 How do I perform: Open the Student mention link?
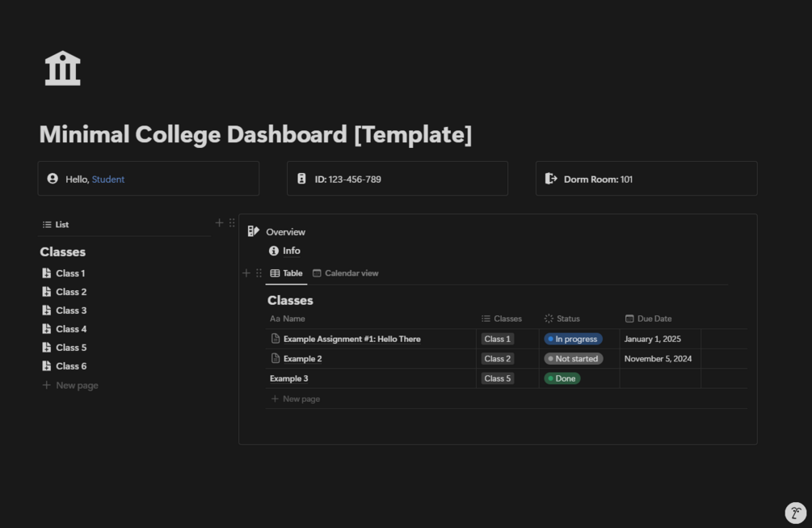tap(108, 180)
